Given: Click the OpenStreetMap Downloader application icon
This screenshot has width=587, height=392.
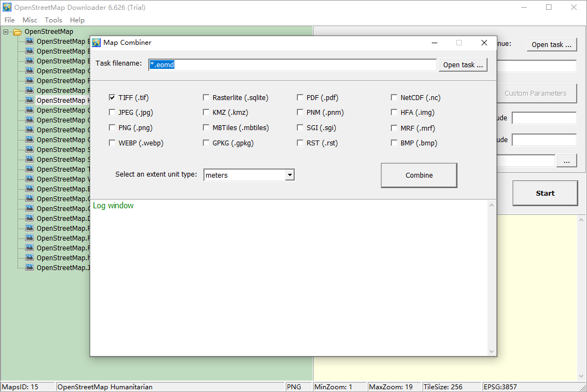Looking at the screenshot, I should click(7, 7).
